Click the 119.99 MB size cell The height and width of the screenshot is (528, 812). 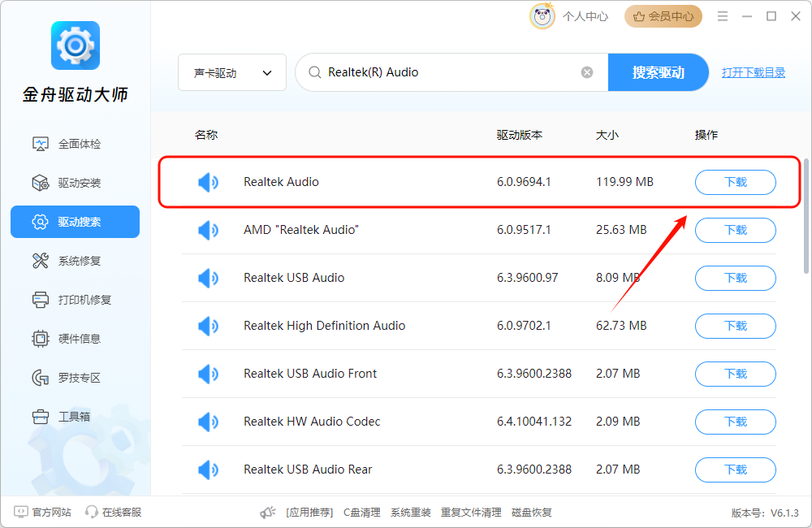[624, 182]
